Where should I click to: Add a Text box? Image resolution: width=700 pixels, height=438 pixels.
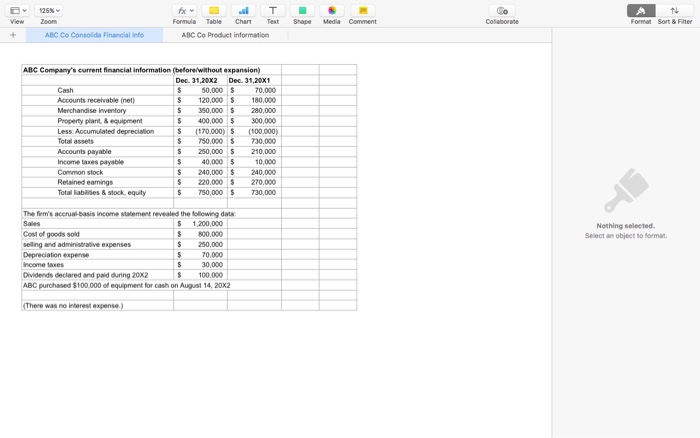[273, 10]
